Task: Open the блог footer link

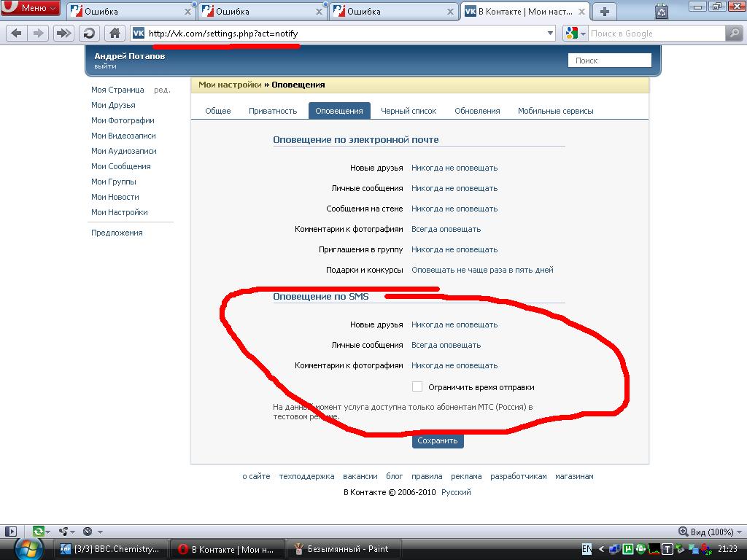Action: coord(395,476)
